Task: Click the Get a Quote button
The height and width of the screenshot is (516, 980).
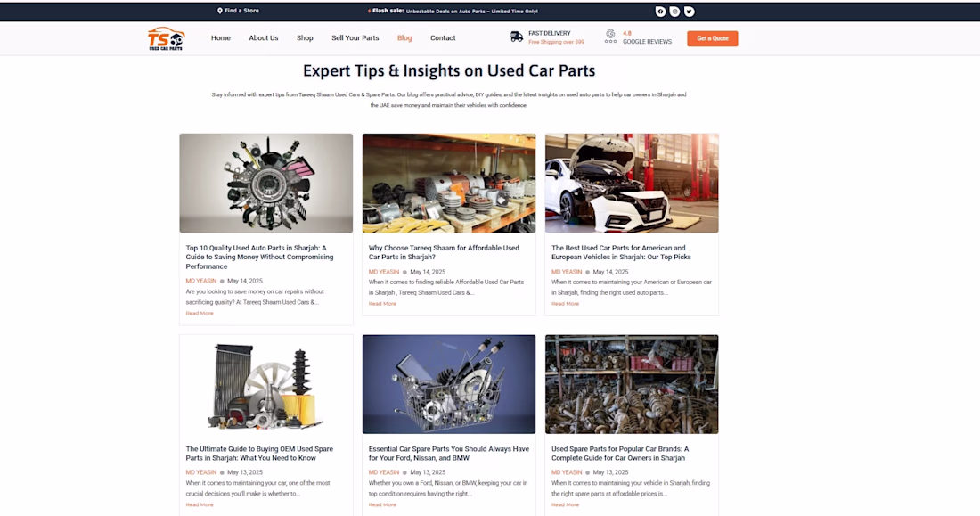Action: pyautogui.click(x=713, y=38)
